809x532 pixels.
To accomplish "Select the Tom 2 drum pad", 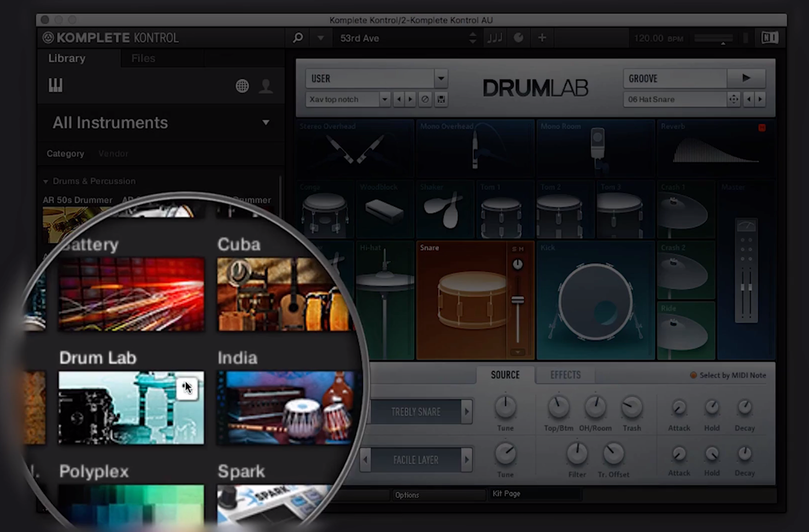I will tap(565, 210).
